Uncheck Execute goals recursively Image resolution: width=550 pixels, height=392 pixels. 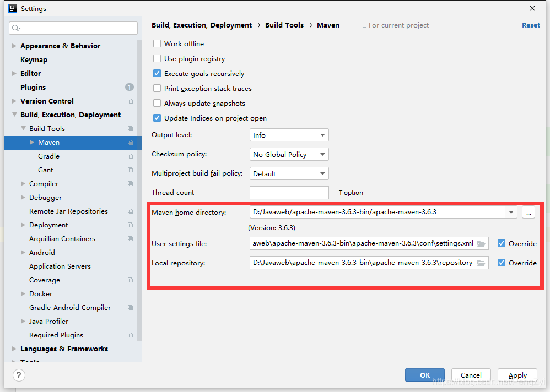click(157, 73)
